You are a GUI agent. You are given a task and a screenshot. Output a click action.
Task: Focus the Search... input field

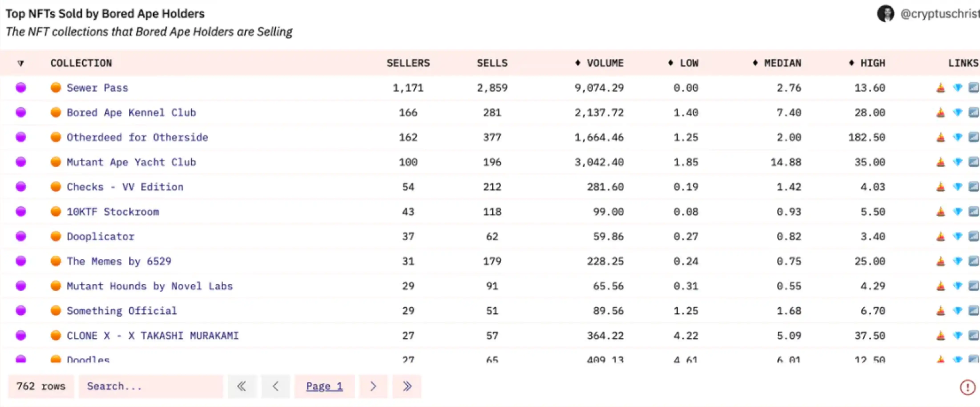pos(151,387)
